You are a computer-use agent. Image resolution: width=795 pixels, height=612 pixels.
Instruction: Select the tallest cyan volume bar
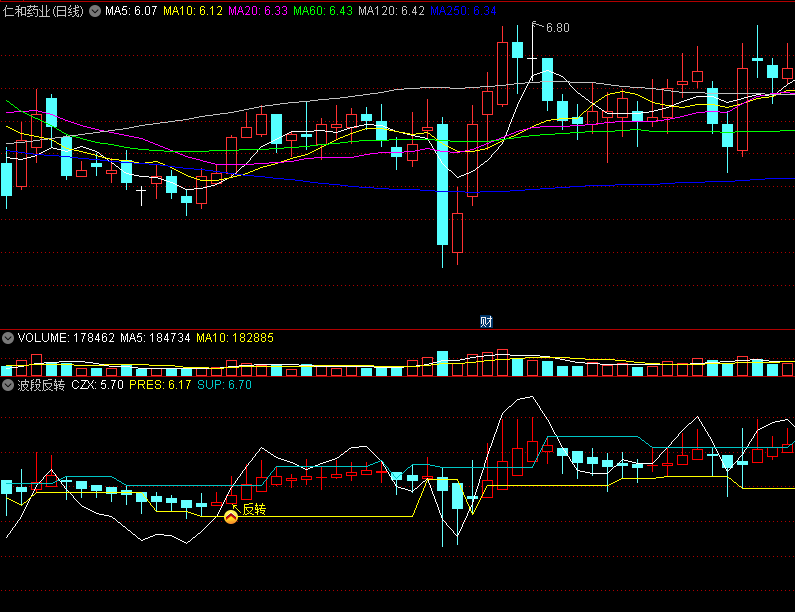[442, 363]
